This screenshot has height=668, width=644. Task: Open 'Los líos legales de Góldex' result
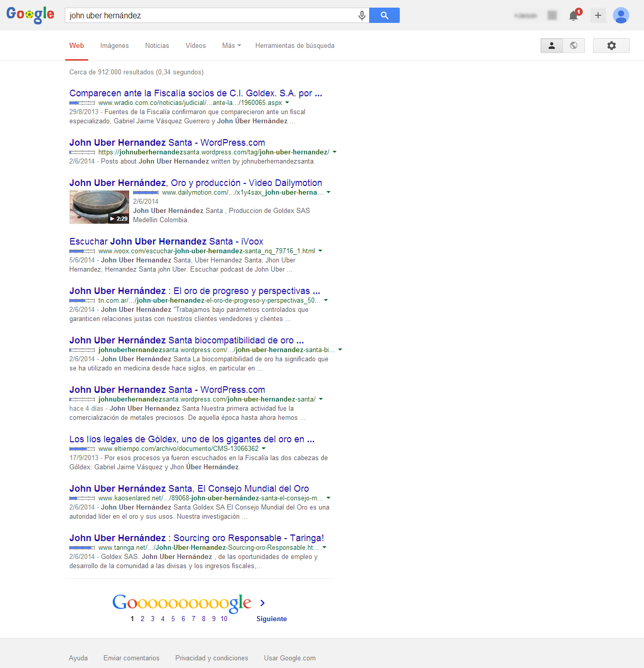pos(192,439)
